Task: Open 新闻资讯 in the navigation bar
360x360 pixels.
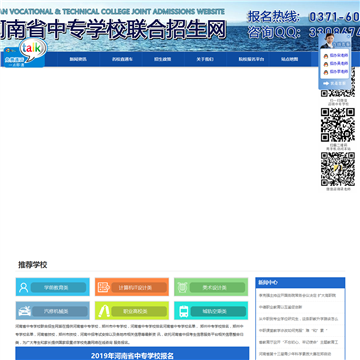Action: (x=78, y=59)
